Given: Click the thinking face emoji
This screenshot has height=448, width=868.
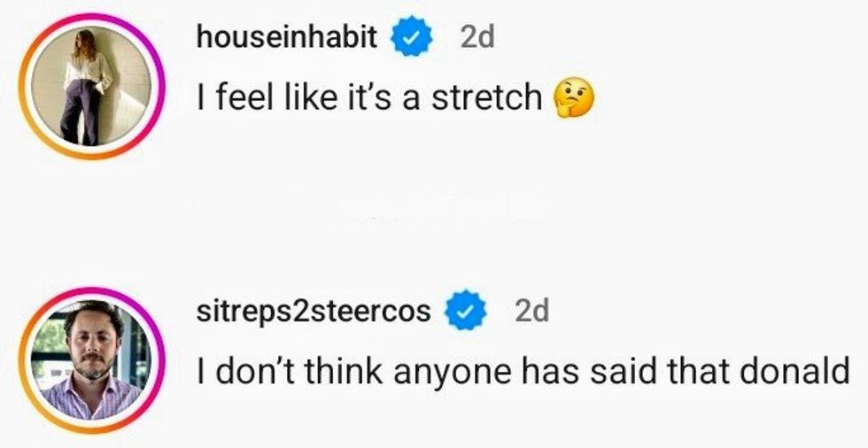Looking at the screenshot, I should (573, 97).
